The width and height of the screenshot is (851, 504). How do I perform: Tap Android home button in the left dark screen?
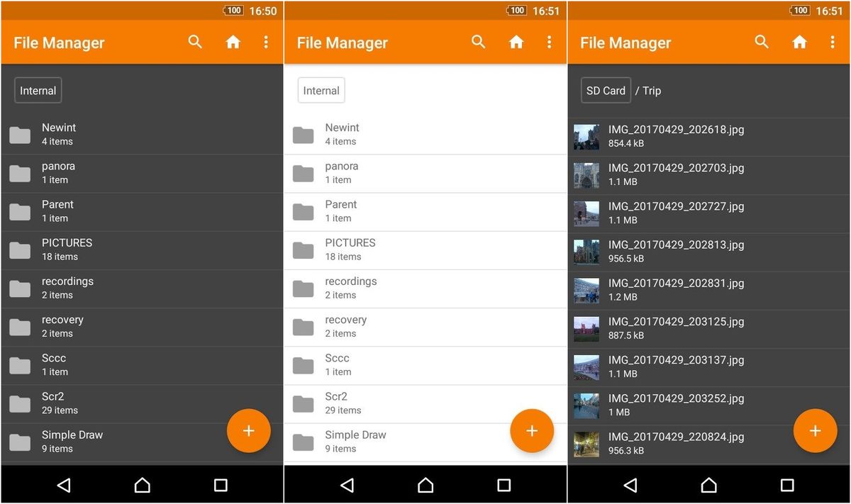[142, 485]
